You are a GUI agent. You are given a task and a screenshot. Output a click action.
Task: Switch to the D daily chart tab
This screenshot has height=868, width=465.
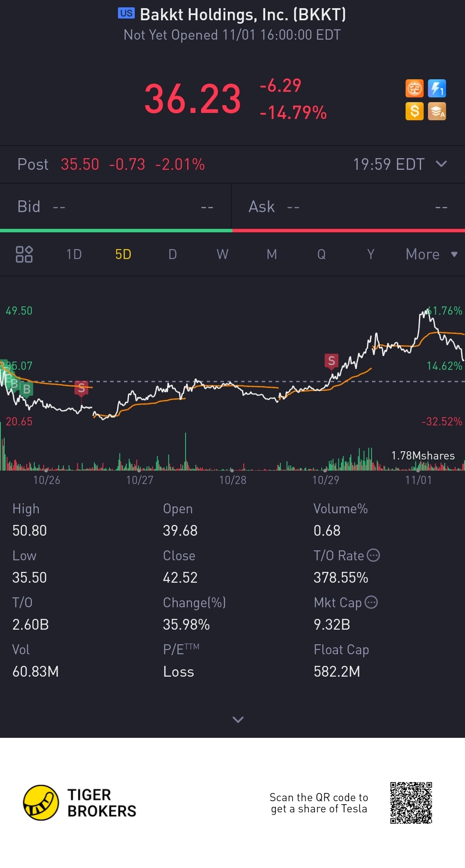pyautogui.click(x=173, y=254)
